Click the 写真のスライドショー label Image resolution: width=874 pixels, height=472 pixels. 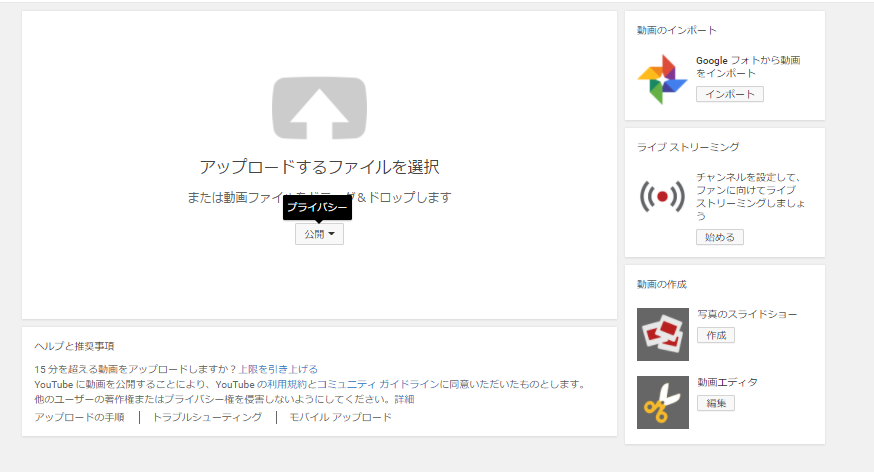click(747, 314)
